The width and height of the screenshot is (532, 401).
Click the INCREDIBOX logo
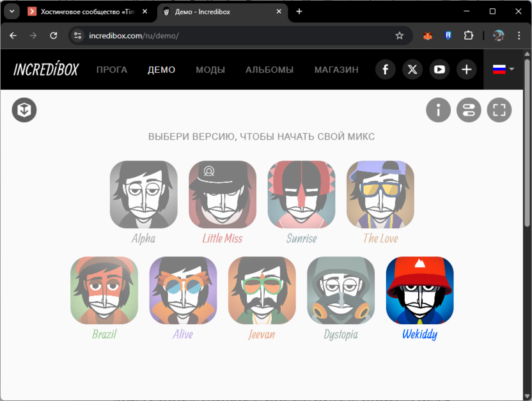click(45, 69)
